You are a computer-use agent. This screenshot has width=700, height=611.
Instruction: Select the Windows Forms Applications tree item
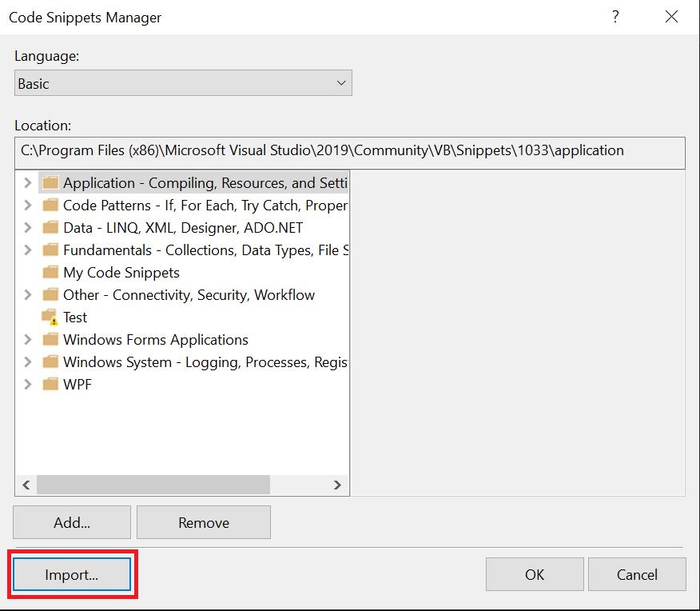coord(155,340)
